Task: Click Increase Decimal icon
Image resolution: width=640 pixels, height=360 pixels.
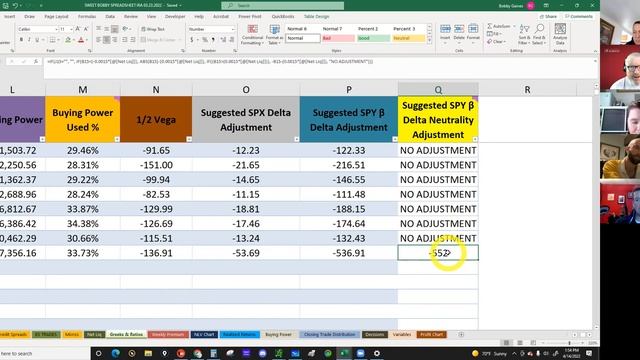Action: coord(223,40)
